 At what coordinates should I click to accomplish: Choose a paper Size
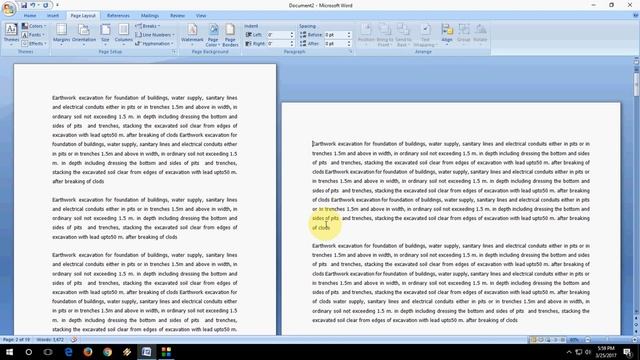pos(105,35)
